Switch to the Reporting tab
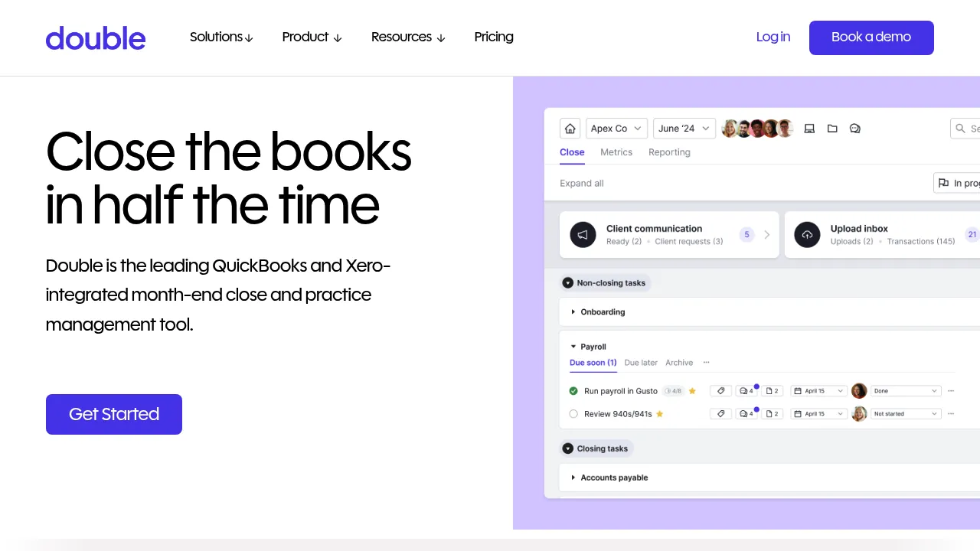Viewport: 980px width, 551px height. pos(669,152)
